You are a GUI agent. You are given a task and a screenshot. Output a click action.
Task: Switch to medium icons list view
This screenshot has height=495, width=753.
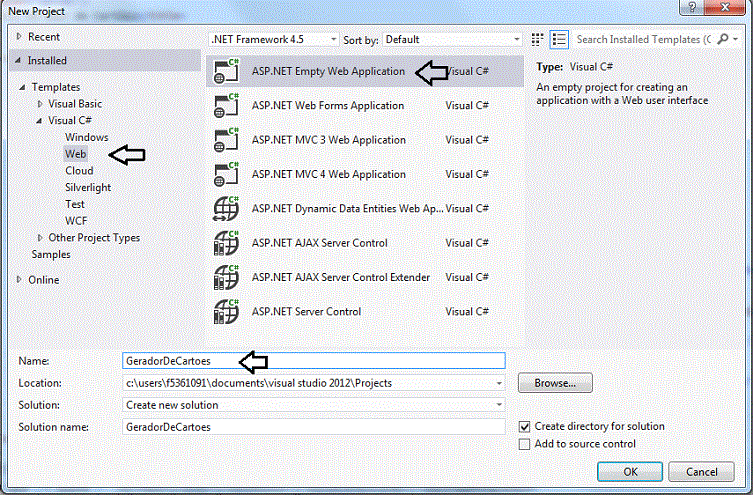tap(559, 39)
